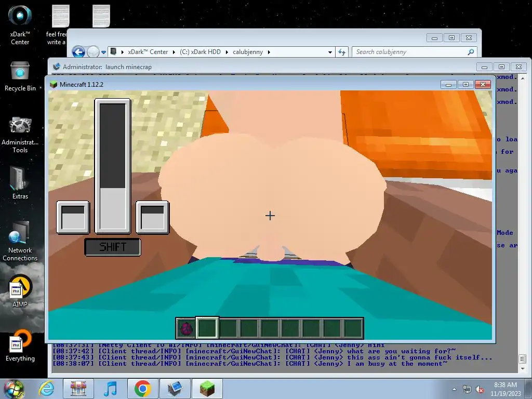Viewport: 532px width, 399px height.
Task: Switch to the Minecraft grass block taskbar button
Action: 207,389
